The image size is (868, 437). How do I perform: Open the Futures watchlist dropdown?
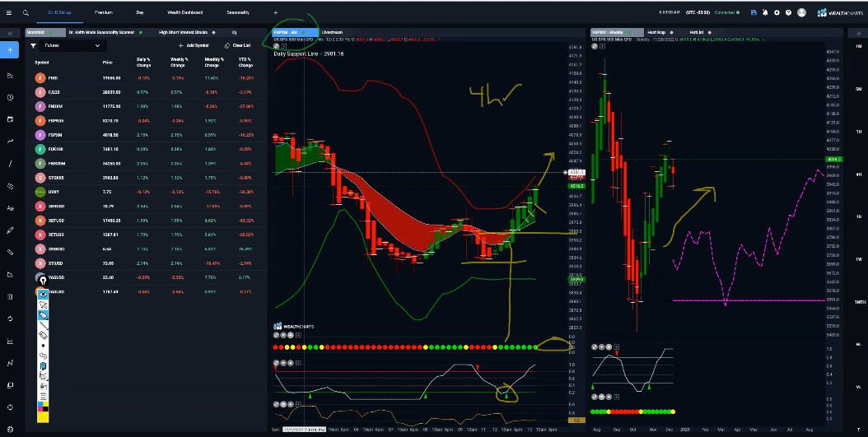point(72,46)
